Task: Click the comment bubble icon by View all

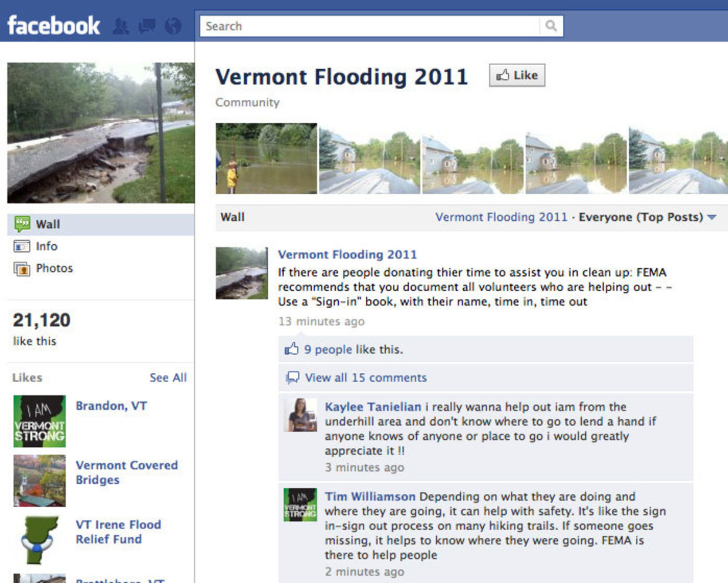Action: tap(292, 378)
